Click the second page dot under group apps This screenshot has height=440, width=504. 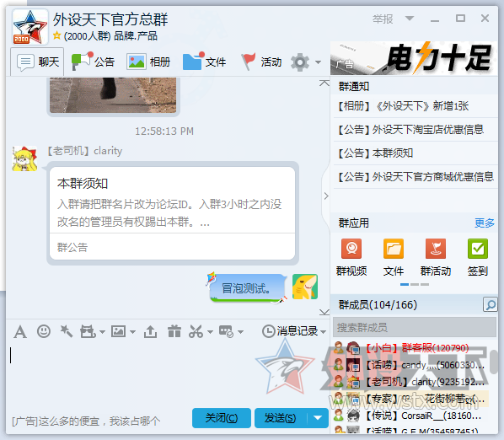click(415, 284)
